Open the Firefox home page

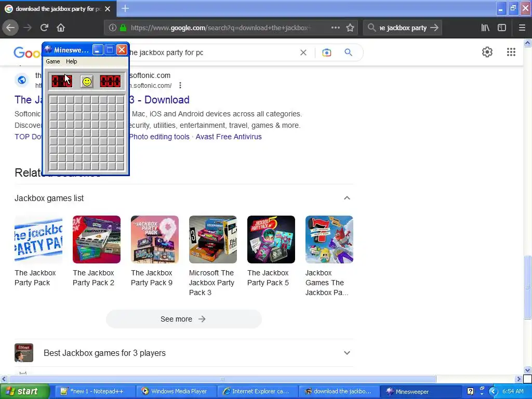tap(61, 28)
